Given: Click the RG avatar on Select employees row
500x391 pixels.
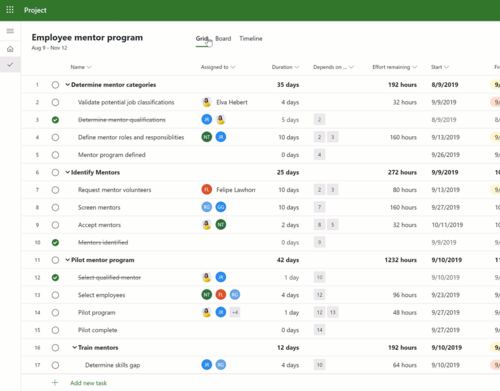Looking at the screenshot, I should 235,295.
